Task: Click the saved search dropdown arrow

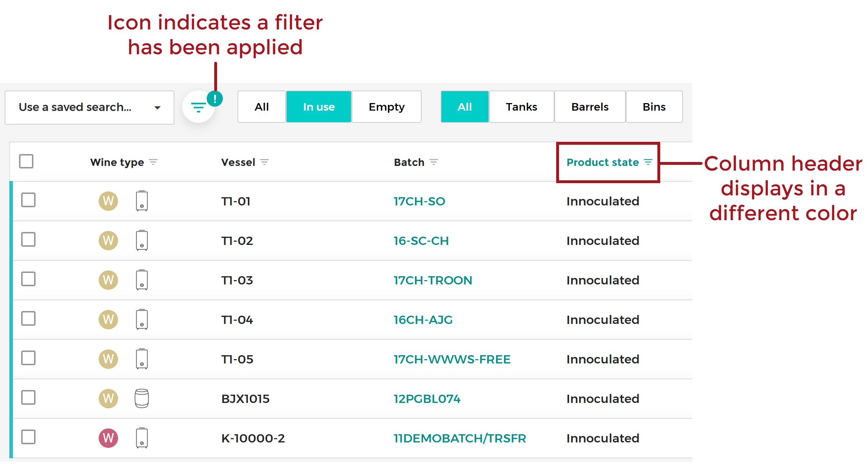Action: 157,107
